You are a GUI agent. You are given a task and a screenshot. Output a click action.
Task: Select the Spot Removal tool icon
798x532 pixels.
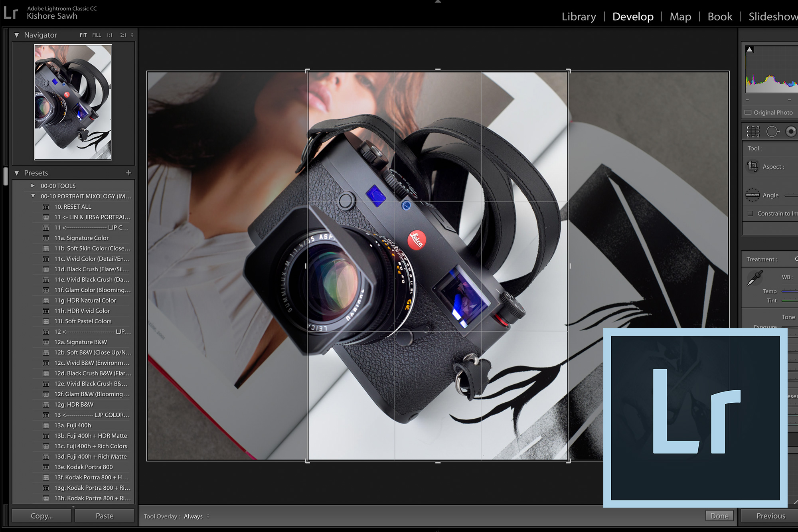(773, 131)
